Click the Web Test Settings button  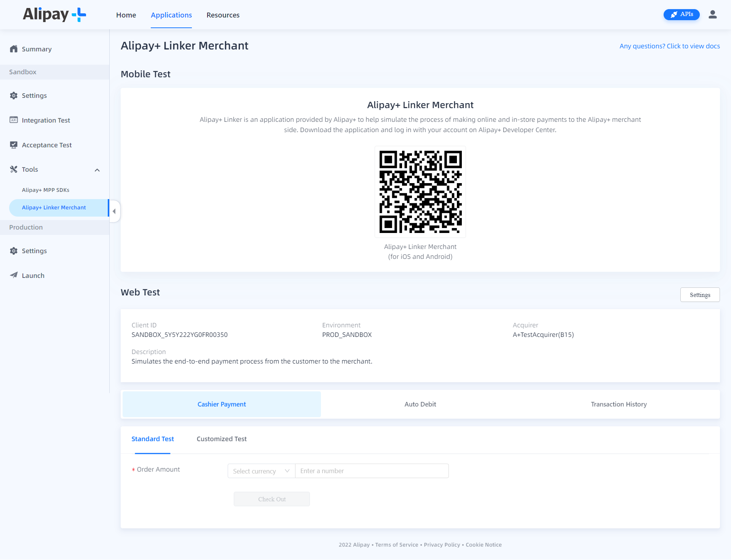(x=700, y=294)
